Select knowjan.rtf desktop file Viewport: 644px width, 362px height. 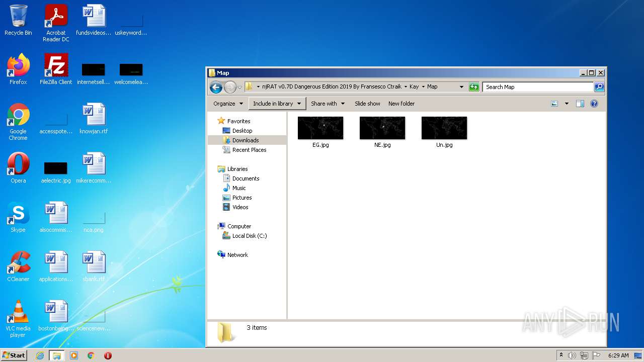pyautogui.click(x=94, y=119)
